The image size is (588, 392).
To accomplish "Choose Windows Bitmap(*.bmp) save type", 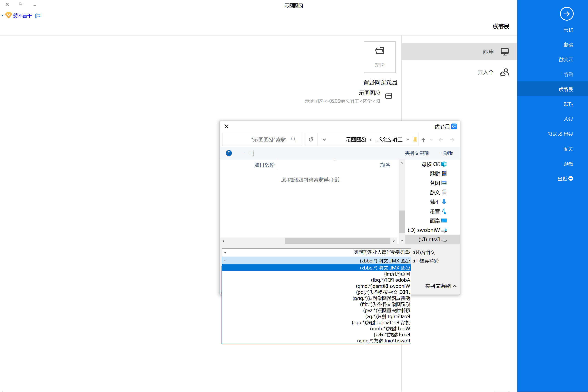I will 316,286.
